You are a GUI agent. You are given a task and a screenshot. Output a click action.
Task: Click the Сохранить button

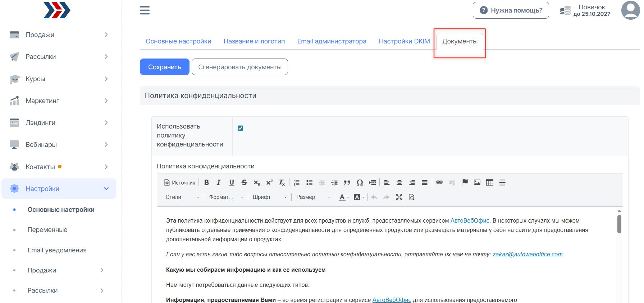pos(164,67)
